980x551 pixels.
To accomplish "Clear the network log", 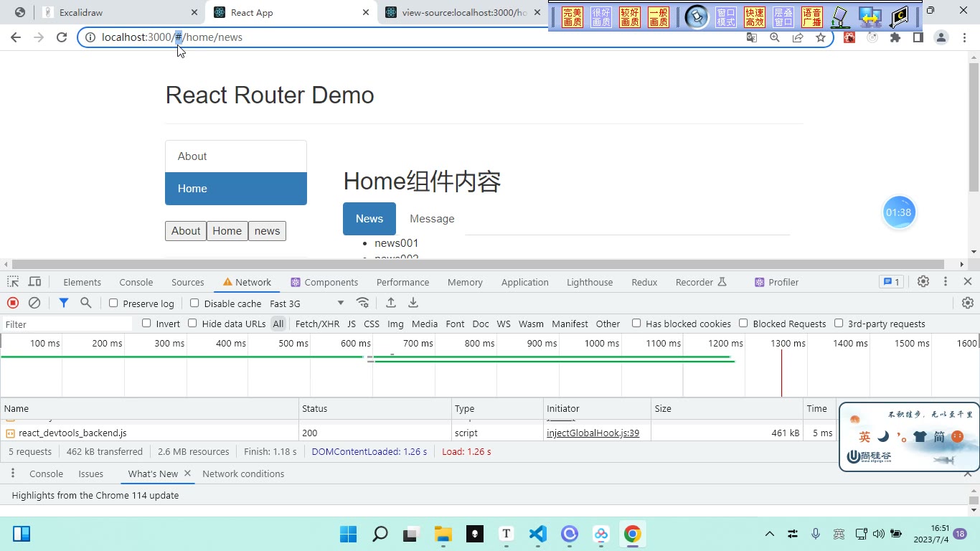I will 34,303.
